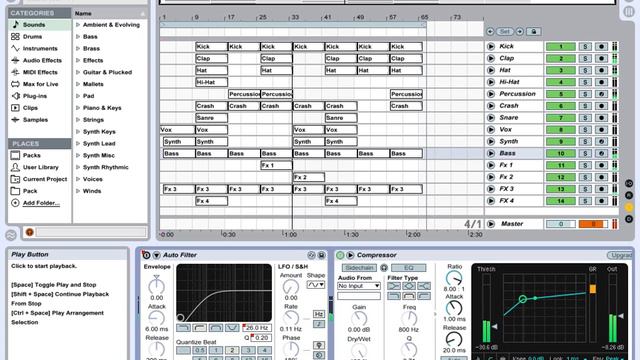Open the MIDI Effects category

click(40, 72)
